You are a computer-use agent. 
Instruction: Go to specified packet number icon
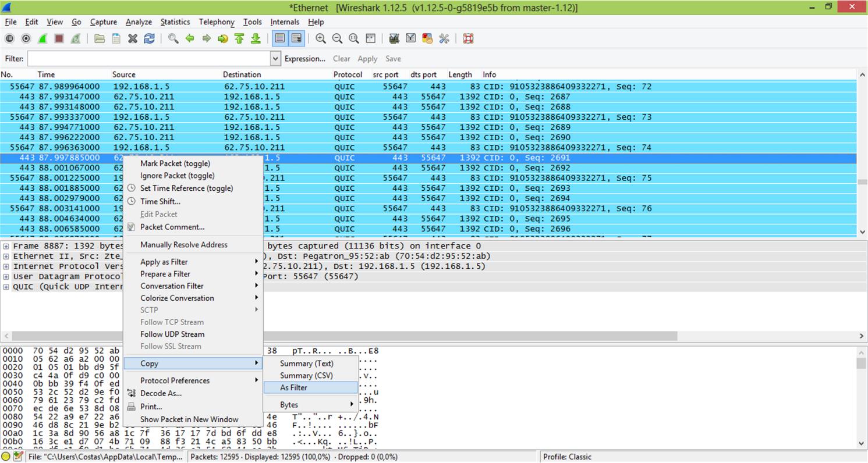[x=222, y=38]
